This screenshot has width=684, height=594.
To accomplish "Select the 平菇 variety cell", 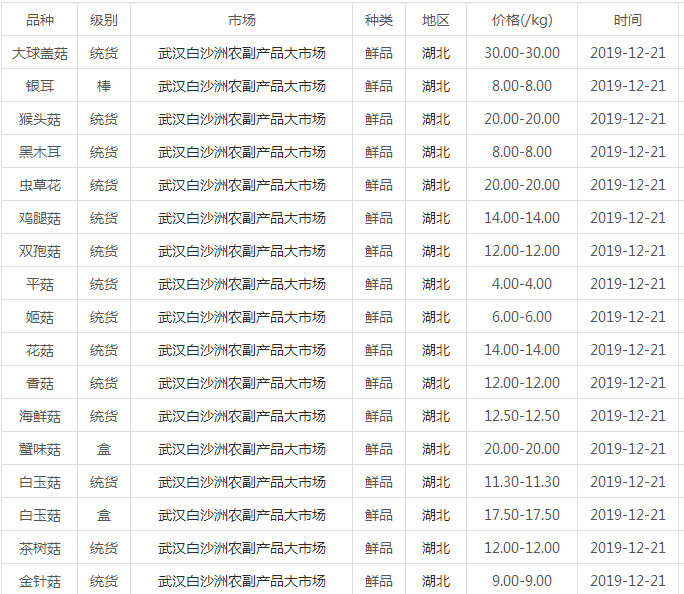I will click(x=40, y=284).
